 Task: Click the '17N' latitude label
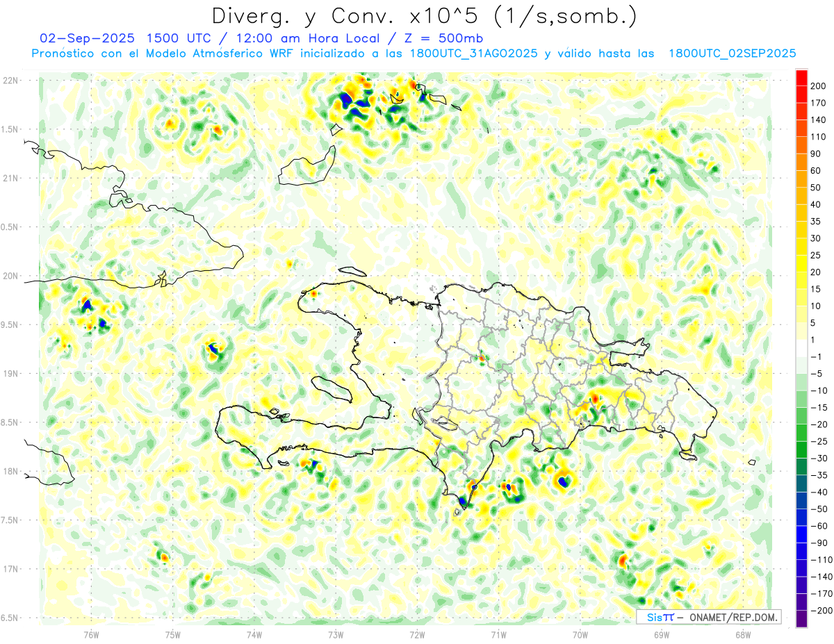click(12, 569)
